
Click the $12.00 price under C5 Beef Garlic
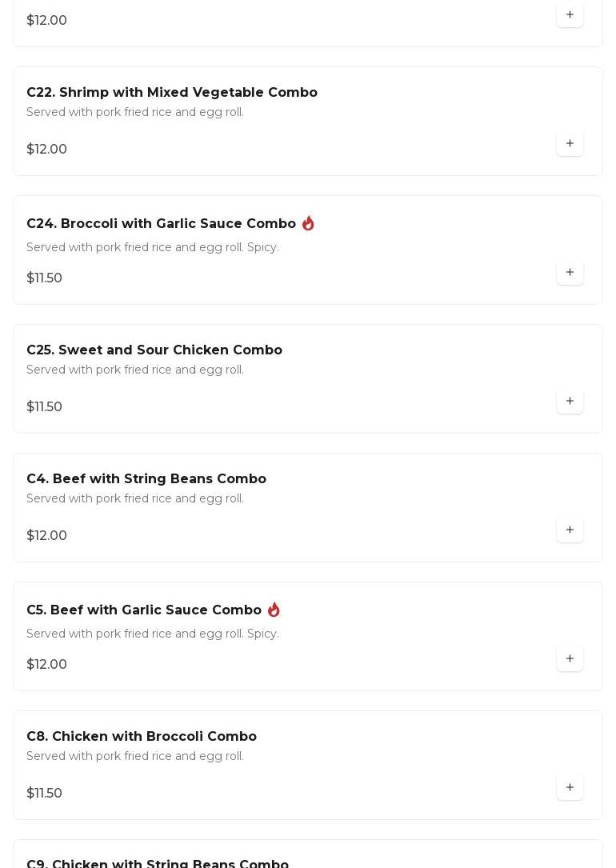47,665
